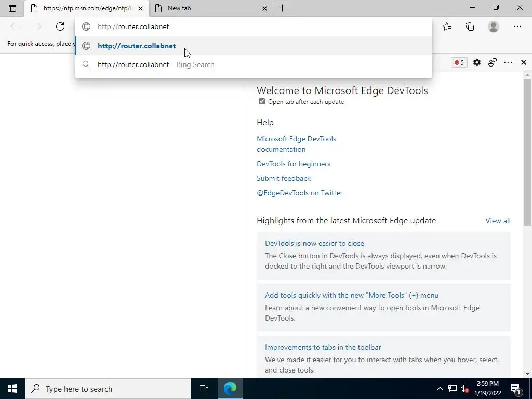
Task: Close the DevTools panel
Action: point(524,62)
